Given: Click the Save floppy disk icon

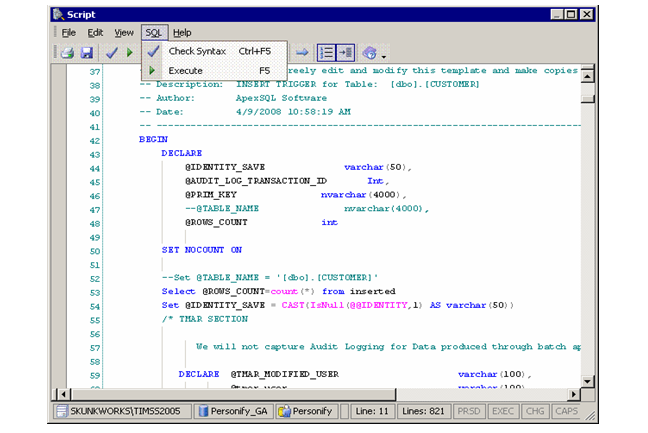Looking at the screenshot, I should point(87,53).
